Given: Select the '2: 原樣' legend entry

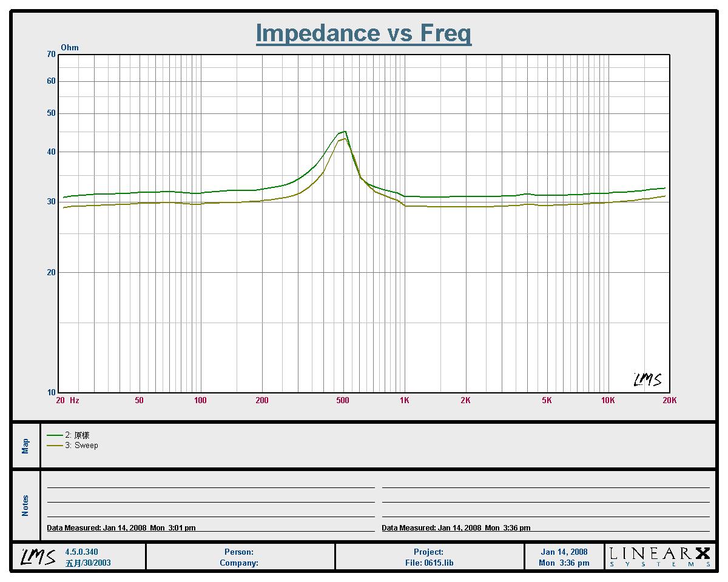Looking at the screenshot, I should tap(78, 435).
